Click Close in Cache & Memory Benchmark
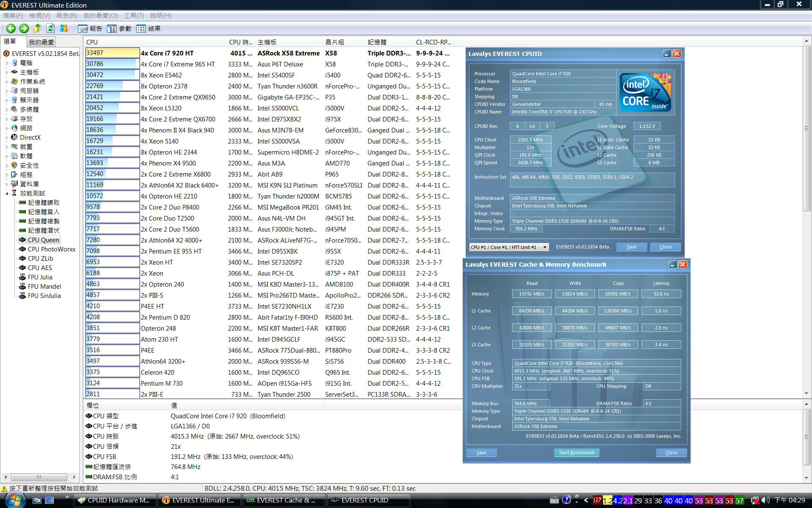 click(x=671, y=453)
